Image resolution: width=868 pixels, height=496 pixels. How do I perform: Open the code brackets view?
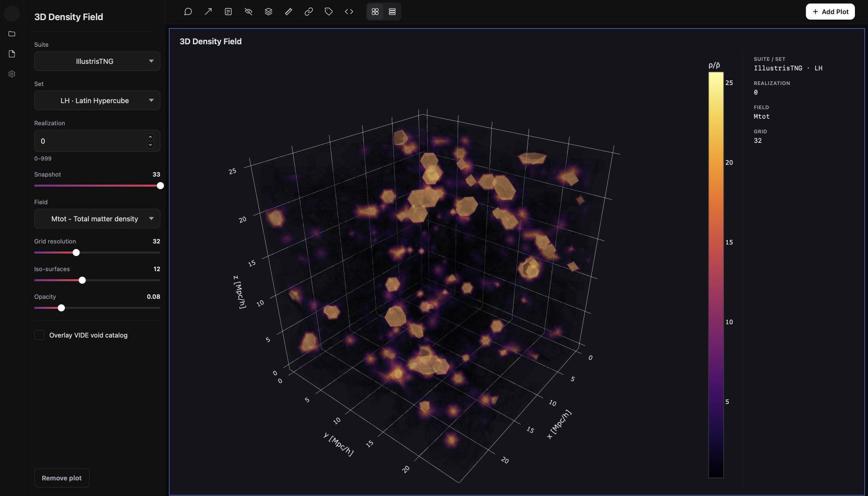[349, 12]
